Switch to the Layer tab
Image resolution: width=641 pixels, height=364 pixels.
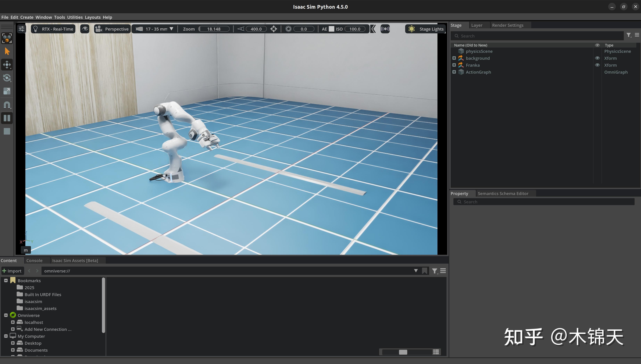pyautogui.click(x=477, y=25)
